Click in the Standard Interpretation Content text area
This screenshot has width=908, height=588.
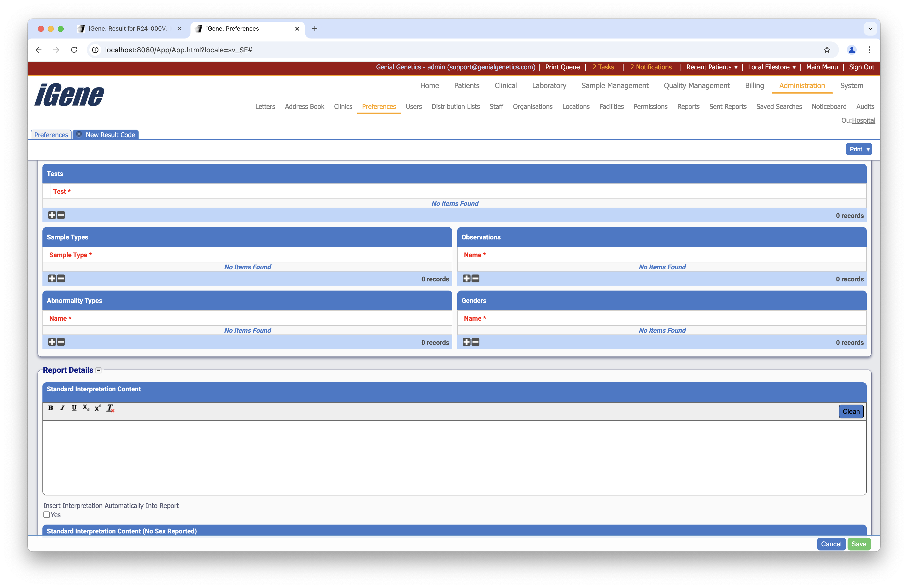[x=454, y=458]
